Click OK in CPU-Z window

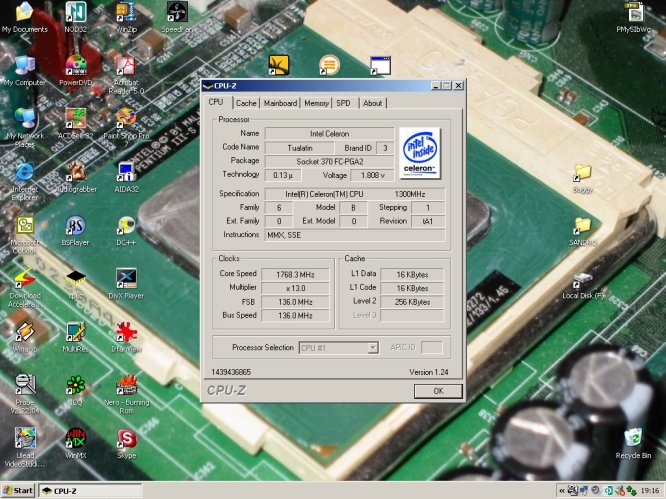pyautogui.click(x=438, y=391)
